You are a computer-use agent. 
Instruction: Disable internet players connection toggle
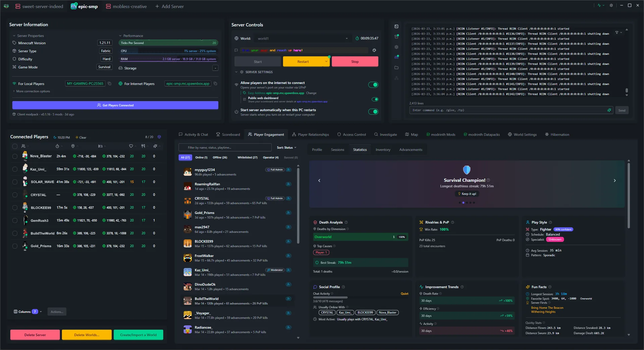pos(373,84)
